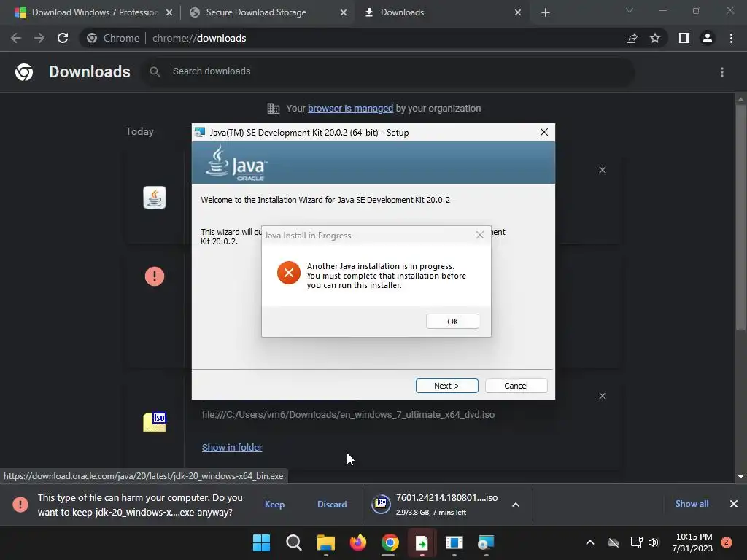Viewport: 747px width, 560px height.
Task: Open the browser is managed link
Action: click(350, 109)
